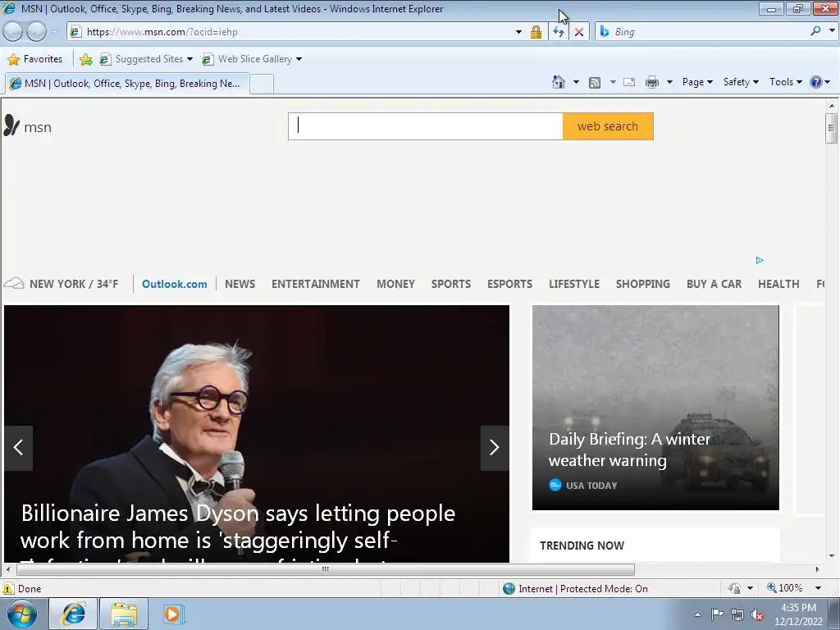Click the AdChoices triangle icon
Screen dimensions: 840x630
[x=760, y=260]
